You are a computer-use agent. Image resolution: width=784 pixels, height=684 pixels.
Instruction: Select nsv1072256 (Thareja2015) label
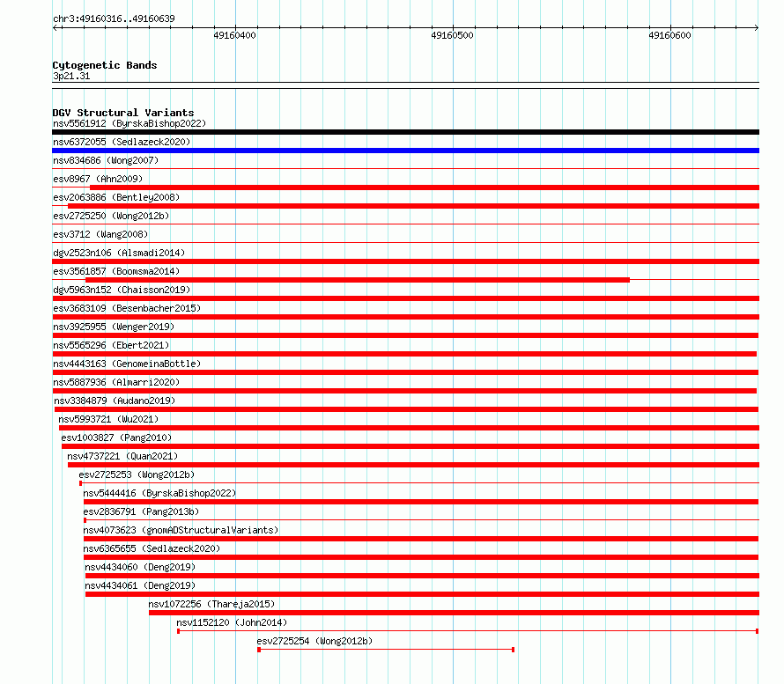point(211,604)
